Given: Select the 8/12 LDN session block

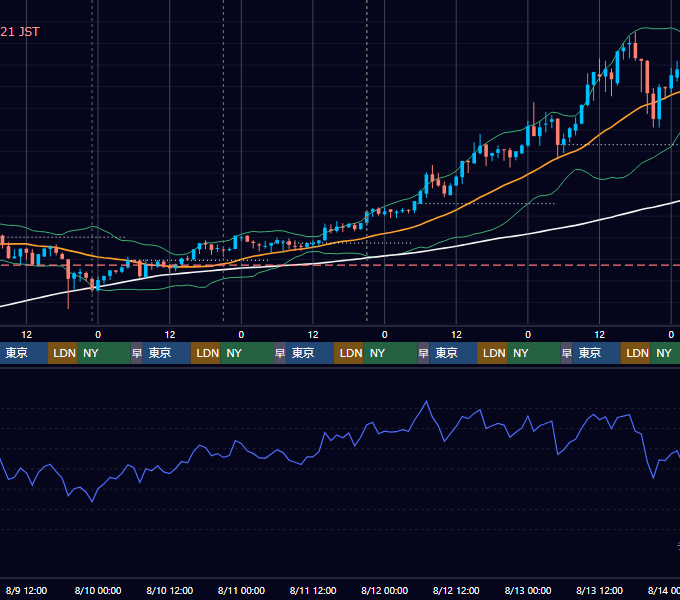Looking at the screenshot, I should click(x=492, y=353).
